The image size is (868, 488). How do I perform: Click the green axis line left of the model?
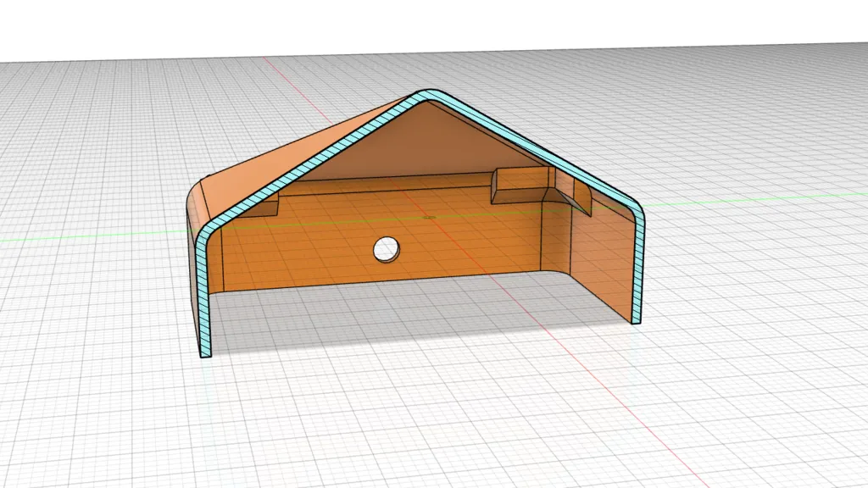(x=85, y=236)
